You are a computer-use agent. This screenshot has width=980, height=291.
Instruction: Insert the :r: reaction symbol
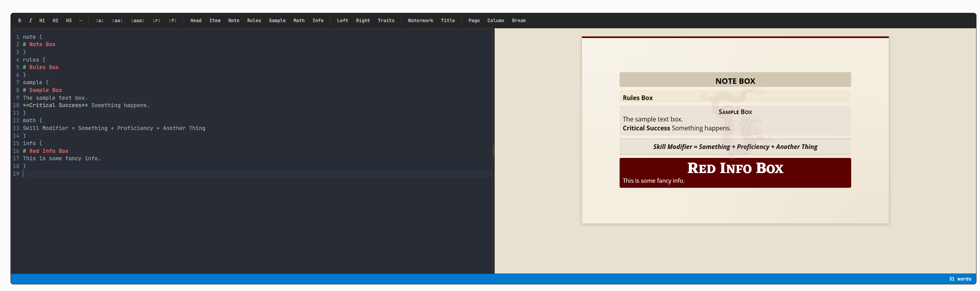click(x=156, y=21)
